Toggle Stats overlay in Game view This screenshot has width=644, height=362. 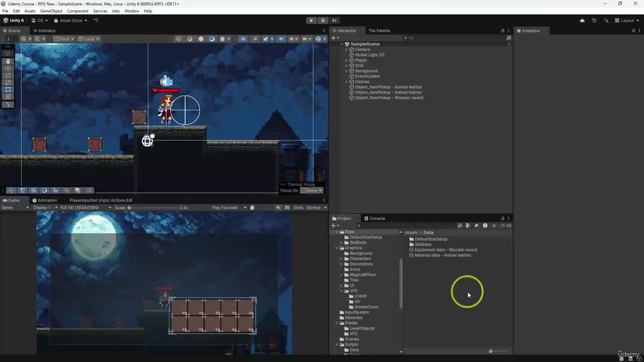pos(298,208)
